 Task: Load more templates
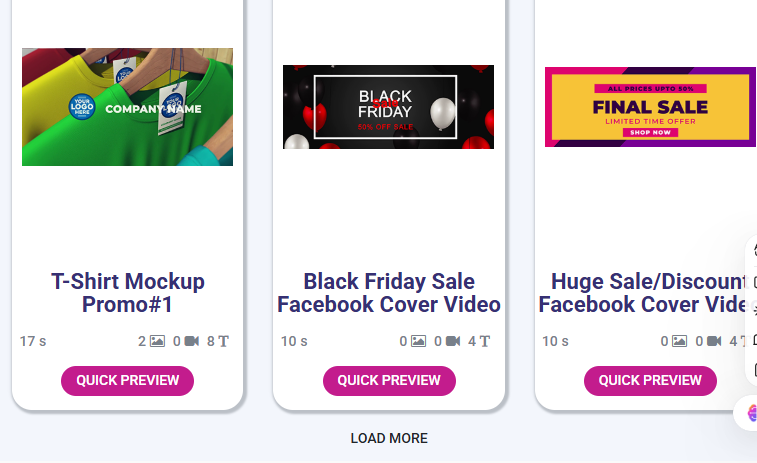click(x=389, y=438)
